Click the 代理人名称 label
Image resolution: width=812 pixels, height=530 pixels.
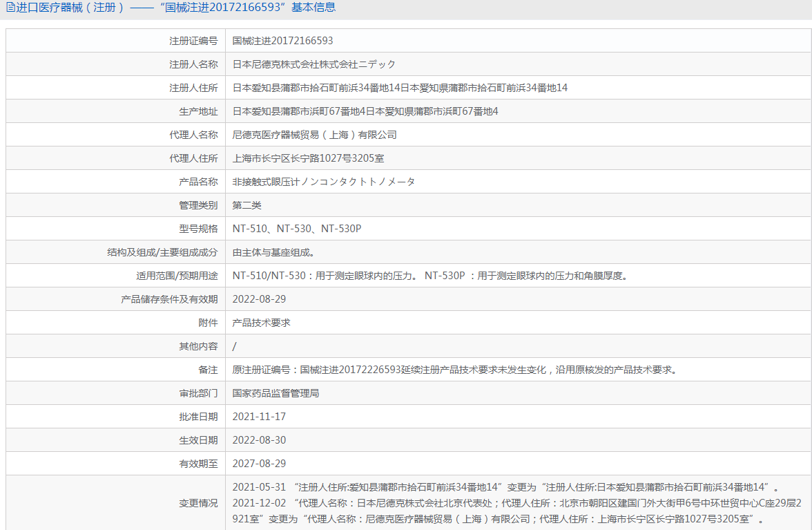coord(193,135)
